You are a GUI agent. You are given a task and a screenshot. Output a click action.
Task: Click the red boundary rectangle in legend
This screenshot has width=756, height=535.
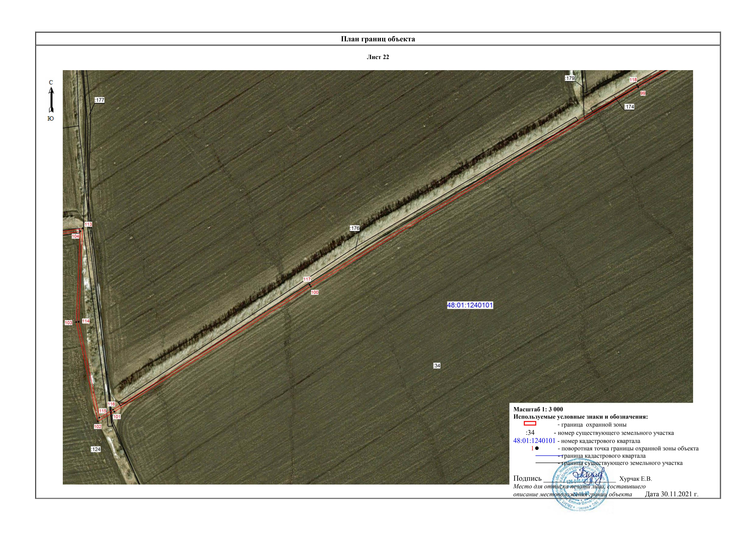(530, 424)
